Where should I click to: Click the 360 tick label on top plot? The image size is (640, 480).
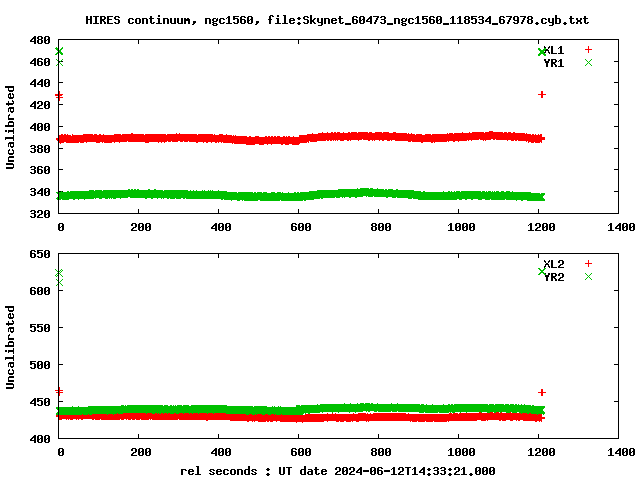tap(40, 170)
